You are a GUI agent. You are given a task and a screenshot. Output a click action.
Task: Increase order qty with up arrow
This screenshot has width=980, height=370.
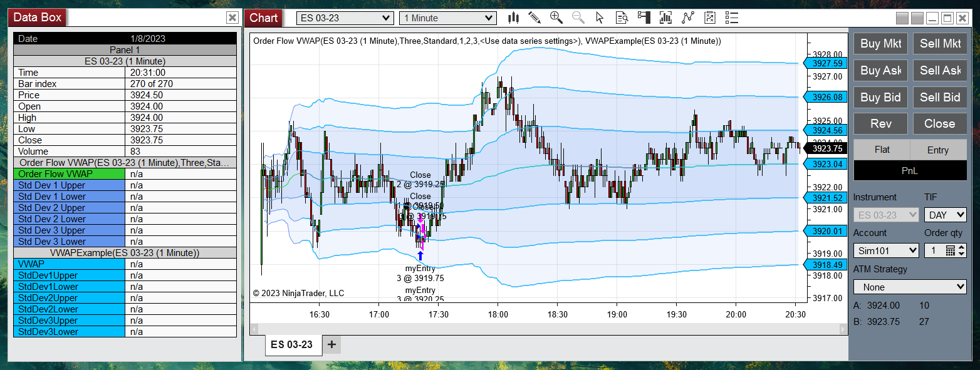[962, 247]
